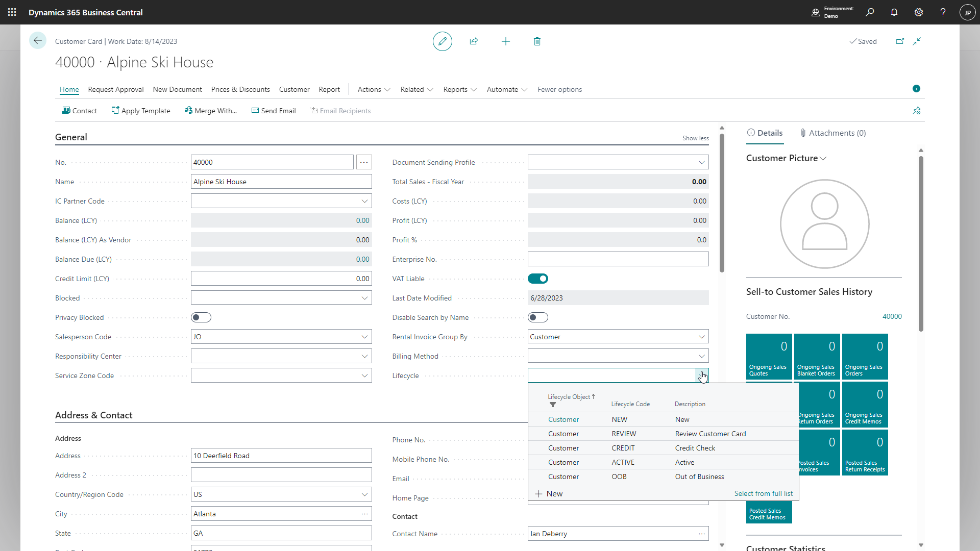Expand the IC Partner Code dropdown
The width and height of the screenshot is (980, 551).
pyautogui.click(x=364, y=201)
